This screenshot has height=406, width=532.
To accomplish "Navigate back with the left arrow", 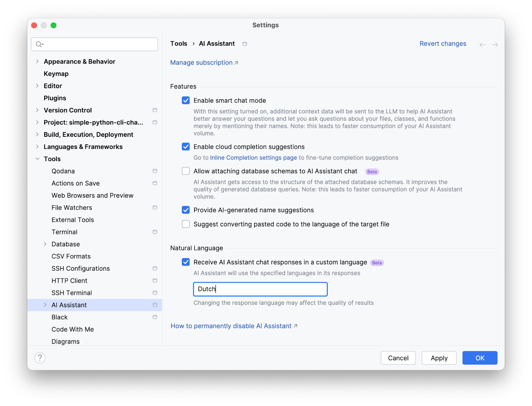I will [482, 45].
